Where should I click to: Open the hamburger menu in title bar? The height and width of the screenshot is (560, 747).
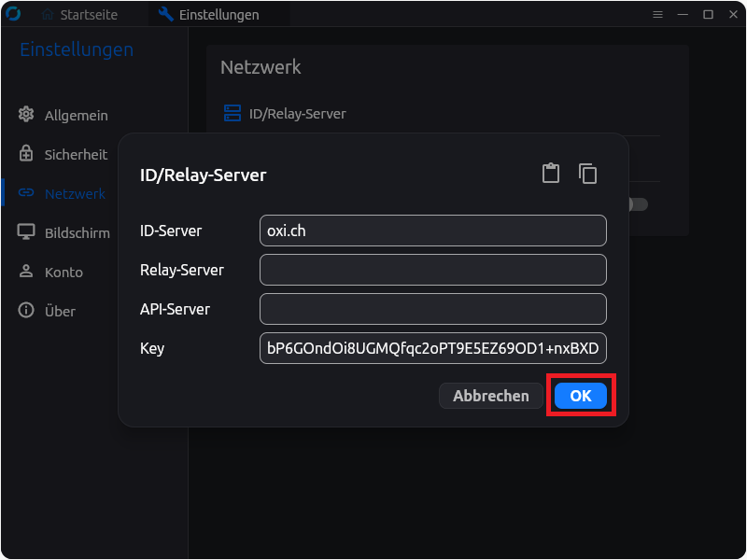(657, 14)
